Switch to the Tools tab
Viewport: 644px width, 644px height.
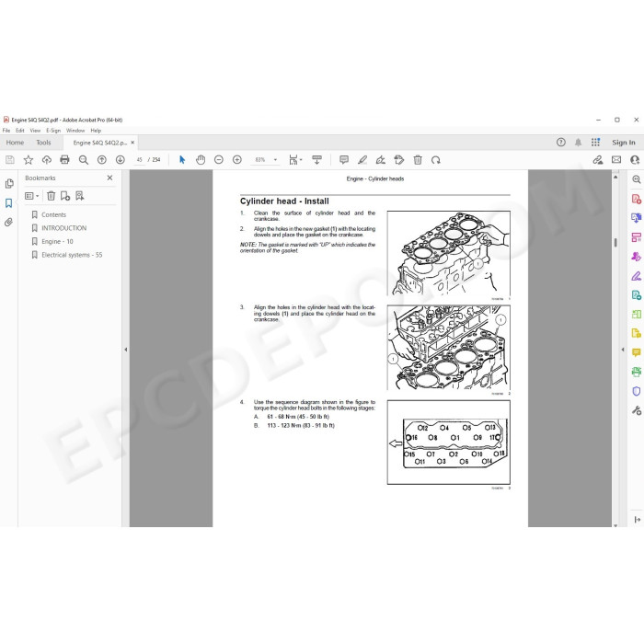43,143
